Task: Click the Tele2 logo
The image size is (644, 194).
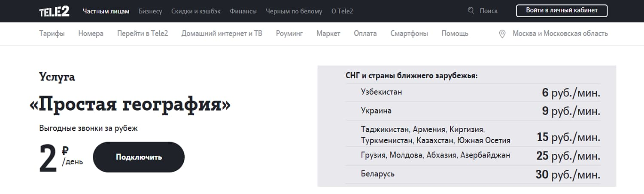Action: [x=54, y=11]
